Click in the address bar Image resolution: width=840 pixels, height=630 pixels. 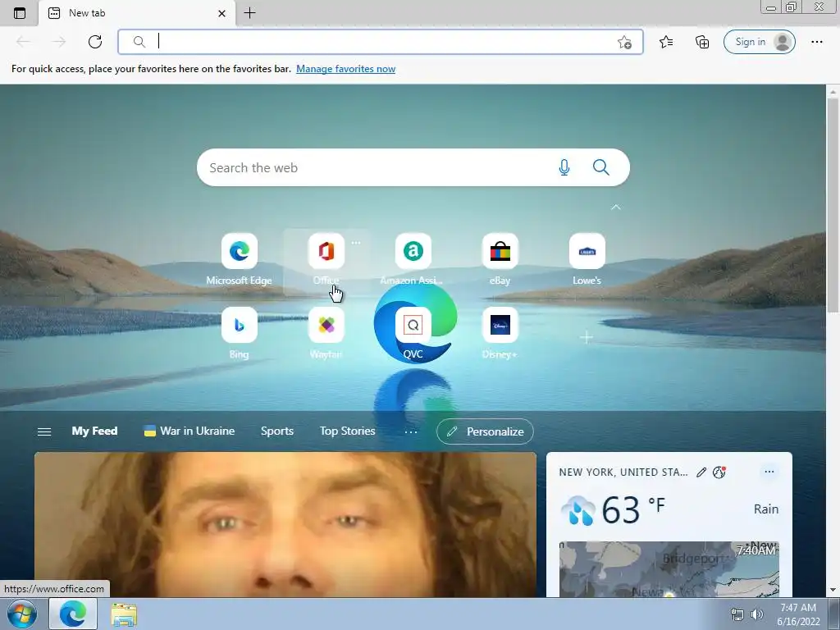coord(381,42)
